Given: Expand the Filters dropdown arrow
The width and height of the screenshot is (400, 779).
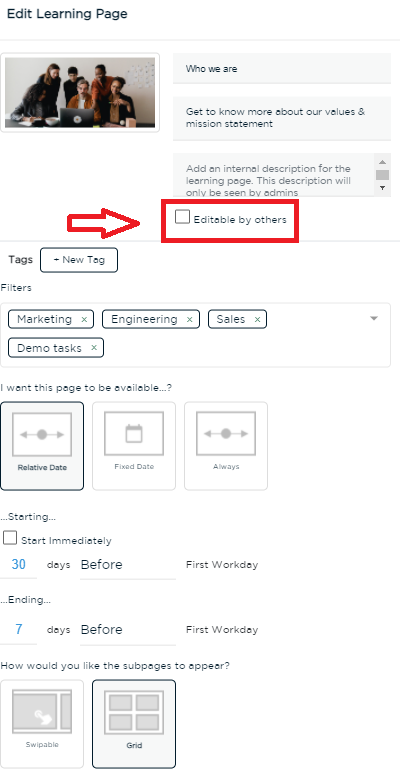Looking at the screenshot, I should point(374,318).
